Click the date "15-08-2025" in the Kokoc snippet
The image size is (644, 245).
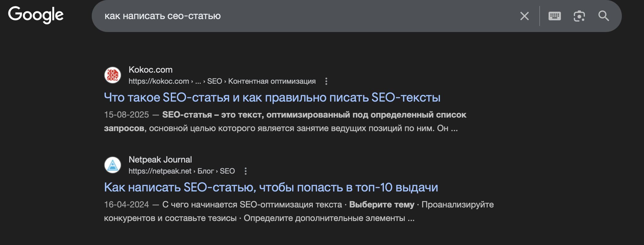(127, 115)
